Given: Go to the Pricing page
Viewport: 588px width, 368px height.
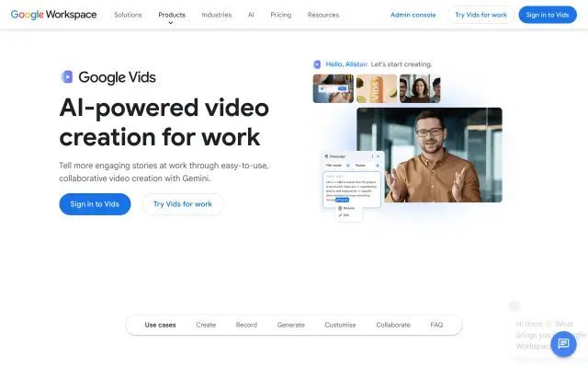Looking at the screenshot, I should click(x=281, y=15).
